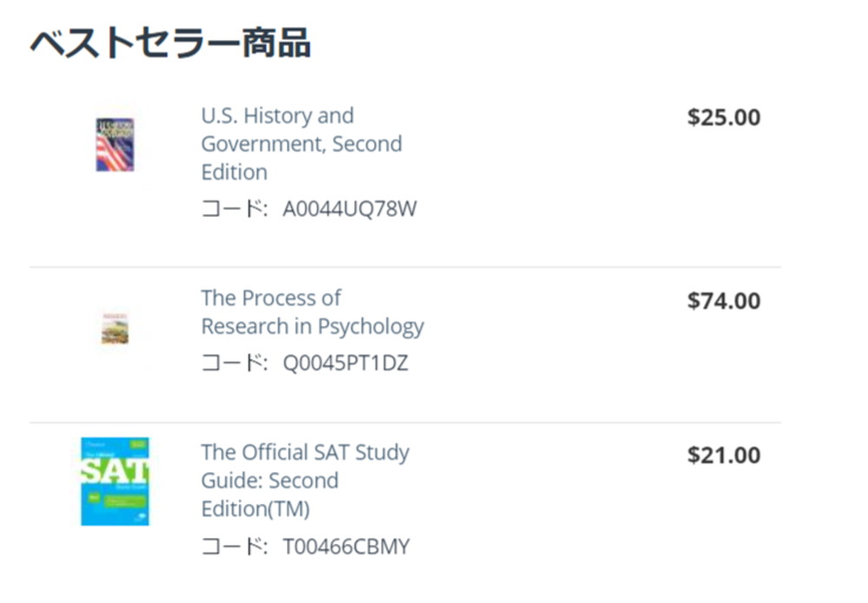Click the divider line below the U.S. History item
The height and width of the screenshot is (603, 868).
coord(405,267)
